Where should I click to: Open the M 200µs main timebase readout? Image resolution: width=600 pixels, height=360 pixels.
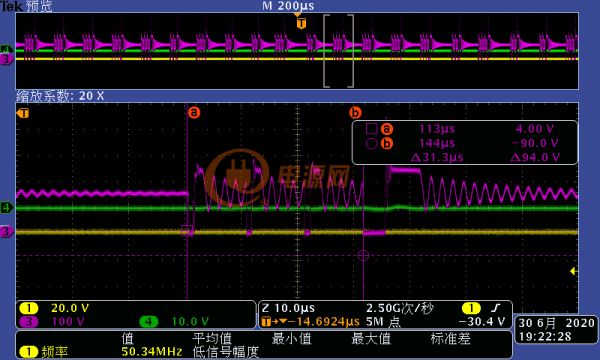pyautogui.click(x=288, y=6)
